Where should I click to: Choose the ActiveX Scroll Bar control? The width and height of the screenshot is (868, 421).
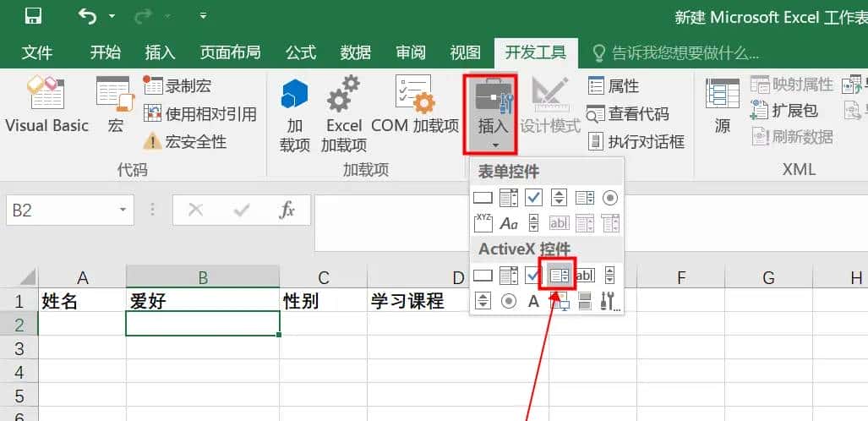610,275
